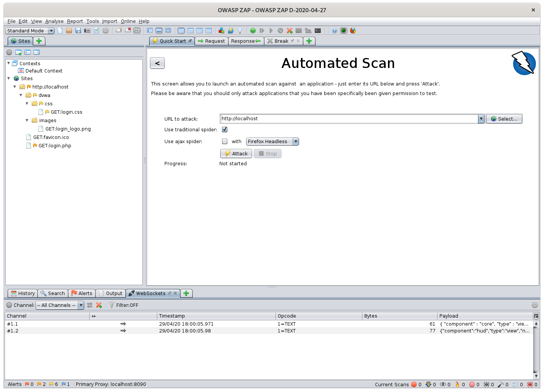Click the URL to attack input field

click(x=349, y=119)
